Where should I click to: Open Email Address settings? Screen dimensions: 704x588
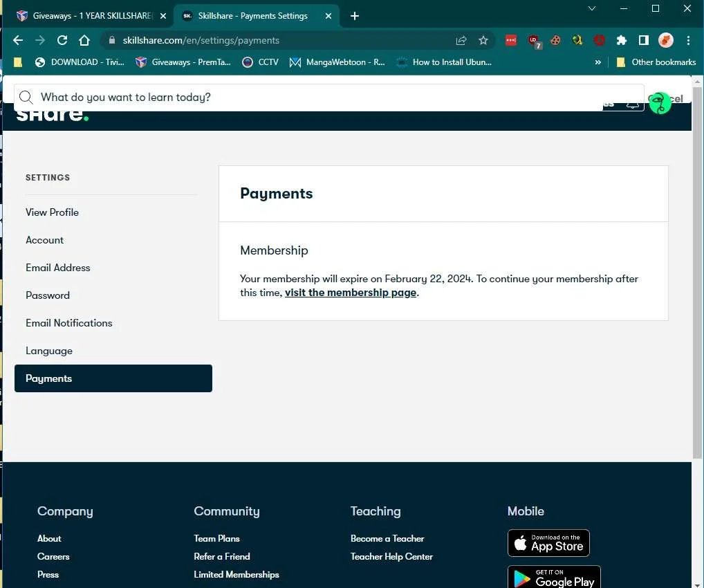(x=58, y=268)
